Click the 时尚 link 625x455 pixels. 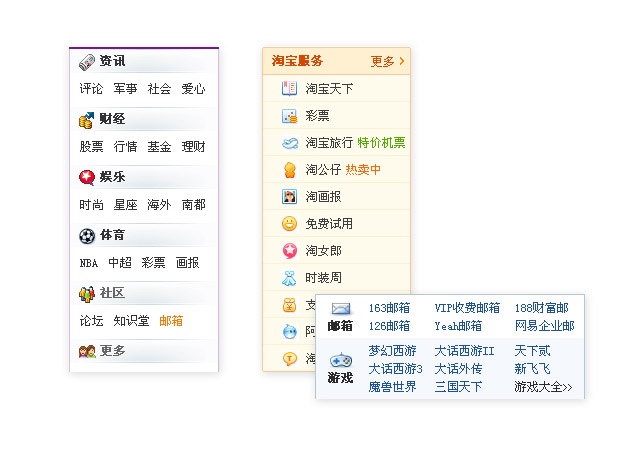point(91,205)
